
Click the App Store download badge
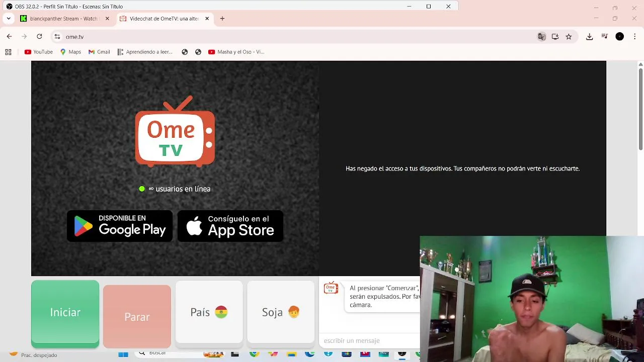click(x=230, y=226)
